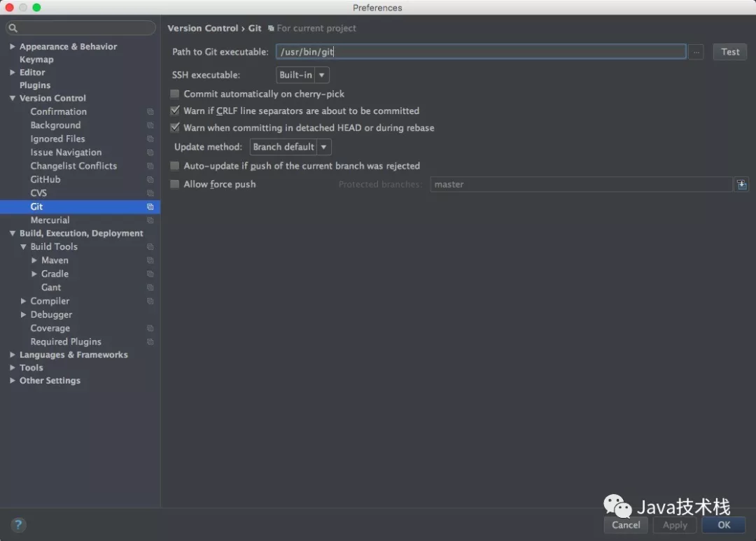Screen dimensions: 756x541
Task: Click project-level icon next to Coverage
Action: [150, 328]
